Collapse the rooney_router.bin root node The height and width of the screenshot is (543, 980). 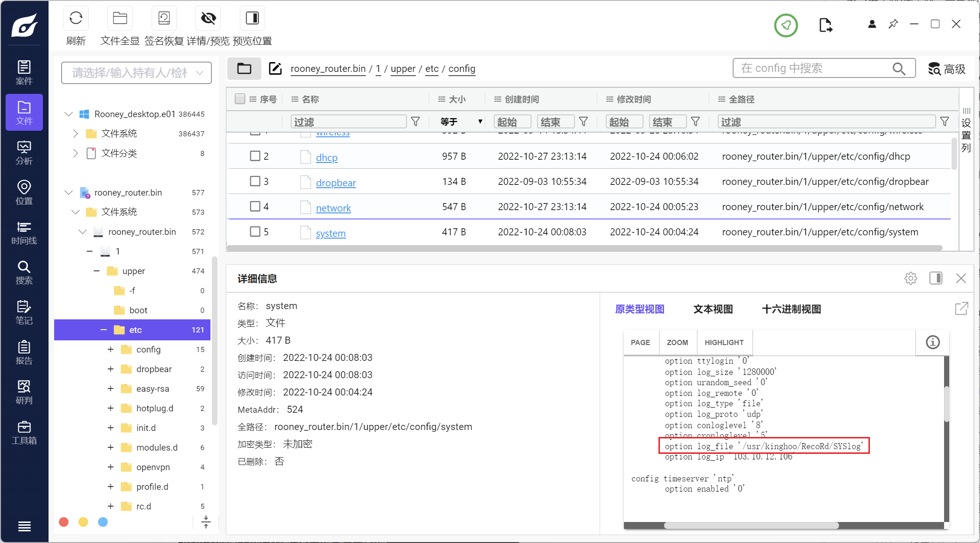[x=69, y=192]
